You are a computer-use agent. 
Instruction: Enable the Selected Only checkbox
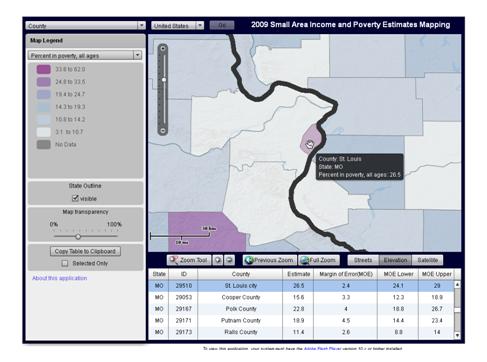tap(65, 263)
